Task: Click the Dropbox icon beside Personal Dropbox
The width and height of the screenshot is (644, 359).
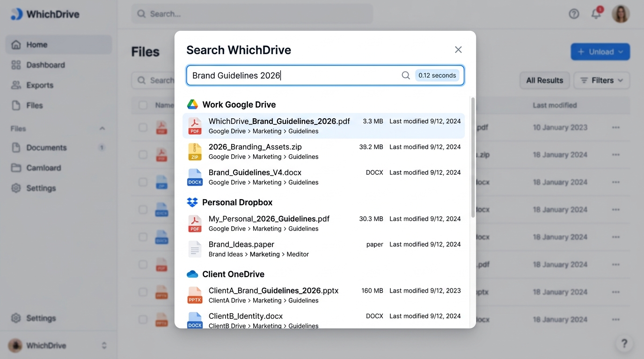Action: point(192,202)
